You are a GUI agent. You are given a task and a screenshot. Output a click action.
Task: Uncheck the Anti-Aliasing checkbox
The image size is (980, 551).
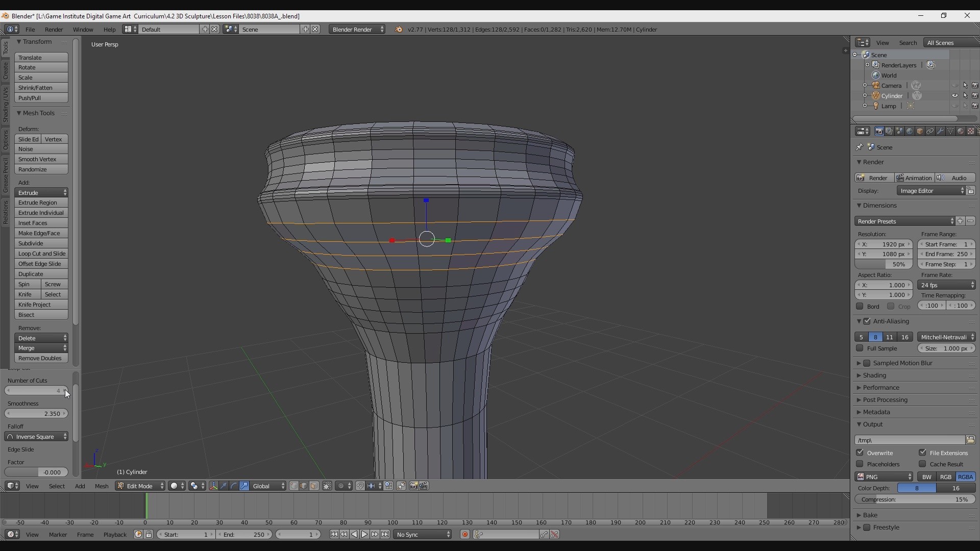[867, 321]
